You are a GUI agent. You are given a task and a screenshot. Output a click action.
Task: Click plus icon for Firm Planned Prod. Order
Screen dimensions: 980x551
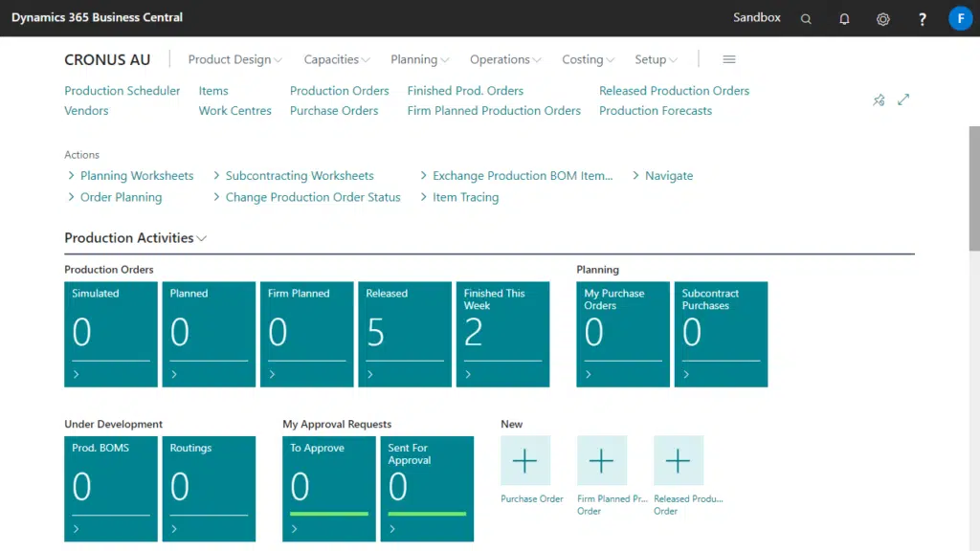click(x=601, y=461)
